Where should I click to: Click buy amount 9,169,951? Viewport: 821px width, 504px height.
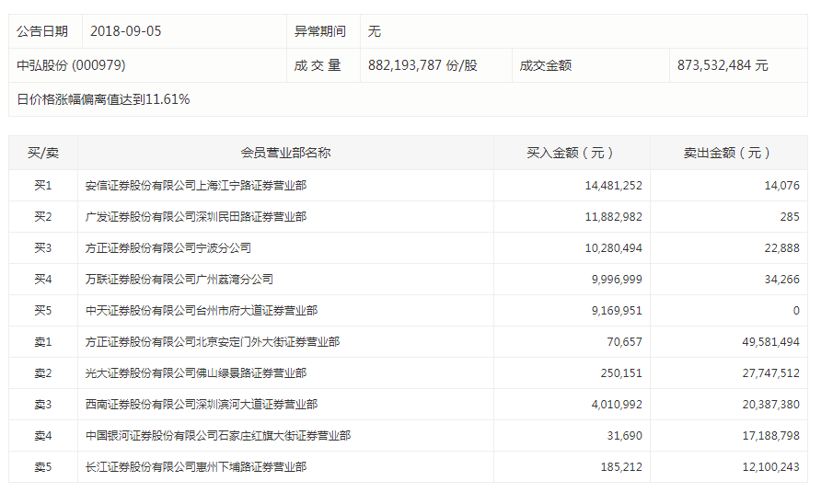click(617, 311)
